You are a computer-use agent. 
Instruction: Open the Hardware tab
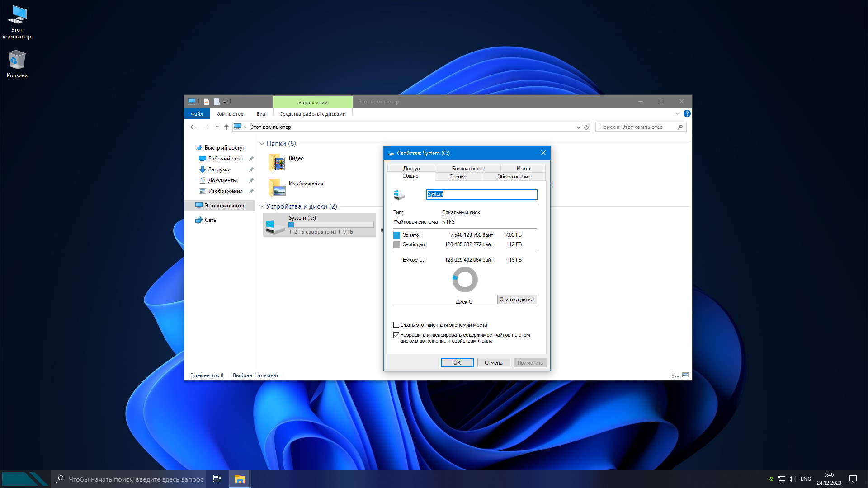(514, 177)
